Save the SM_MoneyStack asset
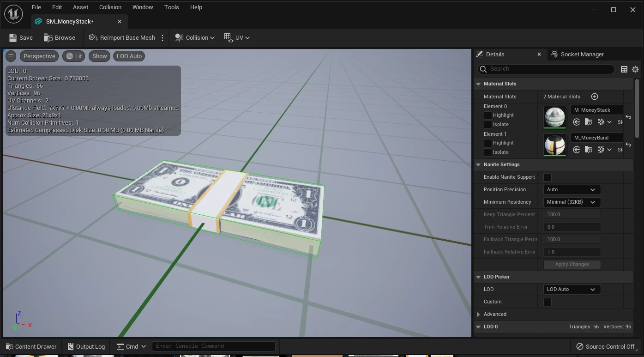 (x=21, y=38)
